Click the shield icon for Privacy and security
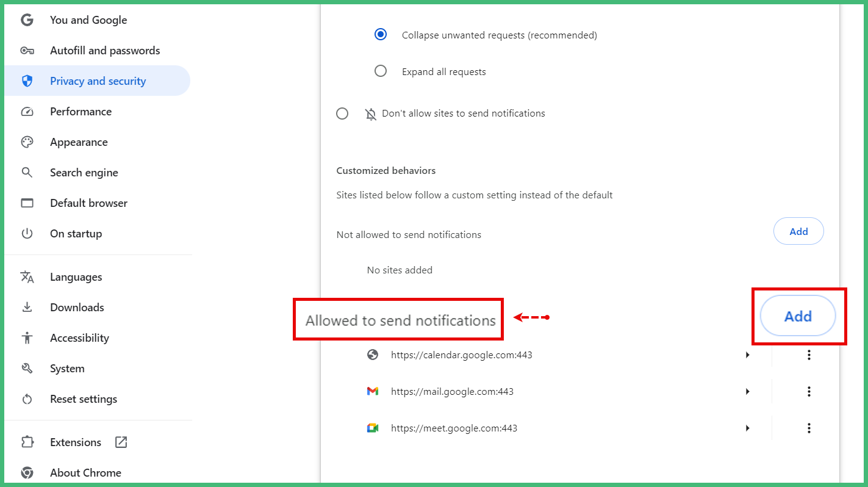The image size is (868, 487). (x=27, y=81)
